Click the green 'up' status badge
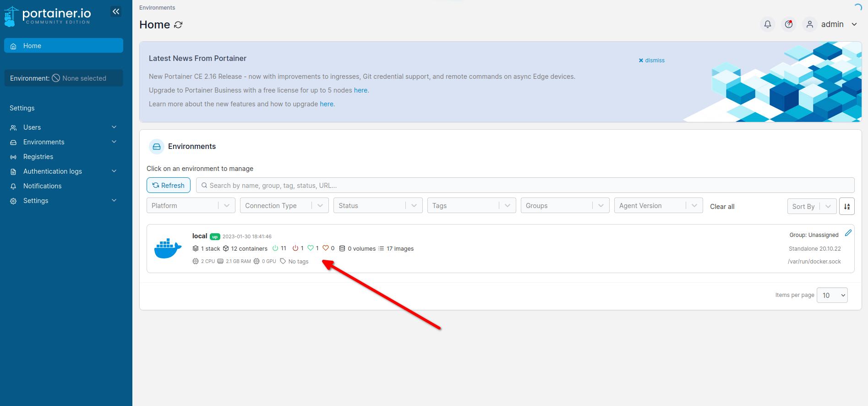The width and height of the screenshot is (868, 406). 215,237
